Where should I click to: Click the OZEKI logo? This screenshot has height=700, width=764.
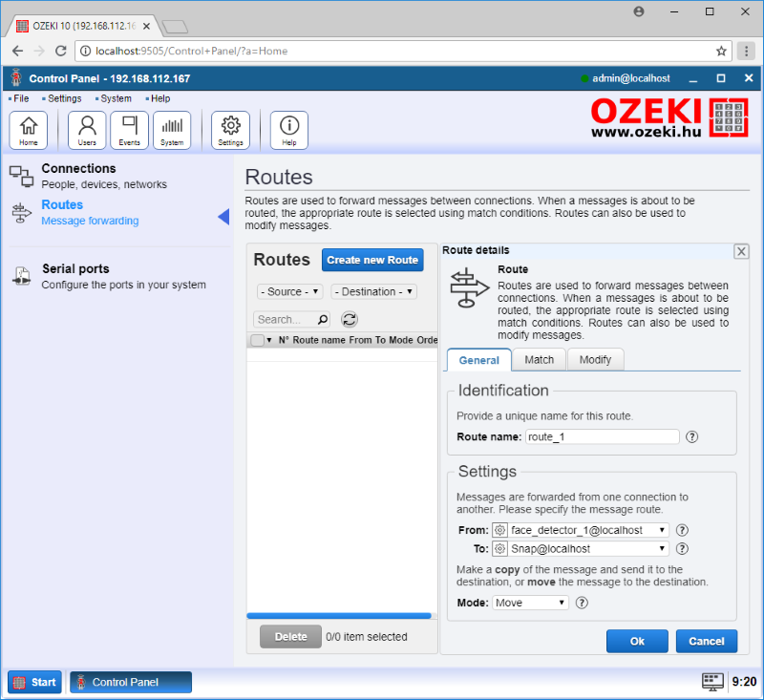(669, 117)
